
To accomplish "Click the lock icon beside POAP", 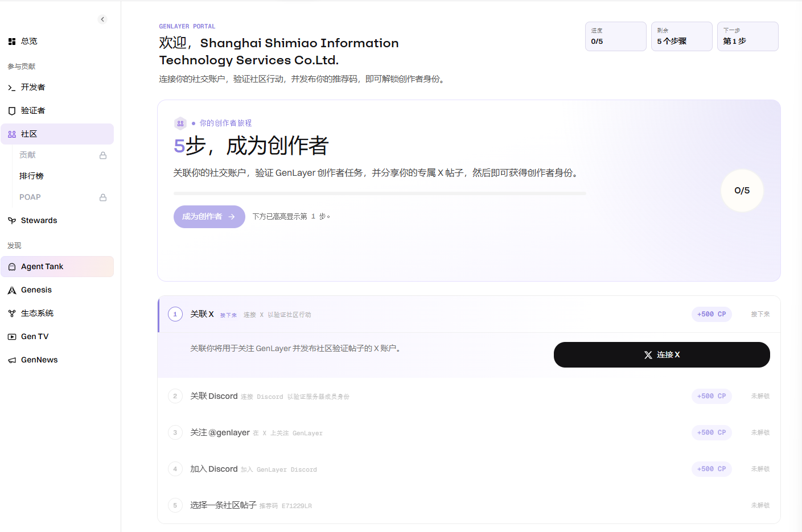I will [103, 197].
